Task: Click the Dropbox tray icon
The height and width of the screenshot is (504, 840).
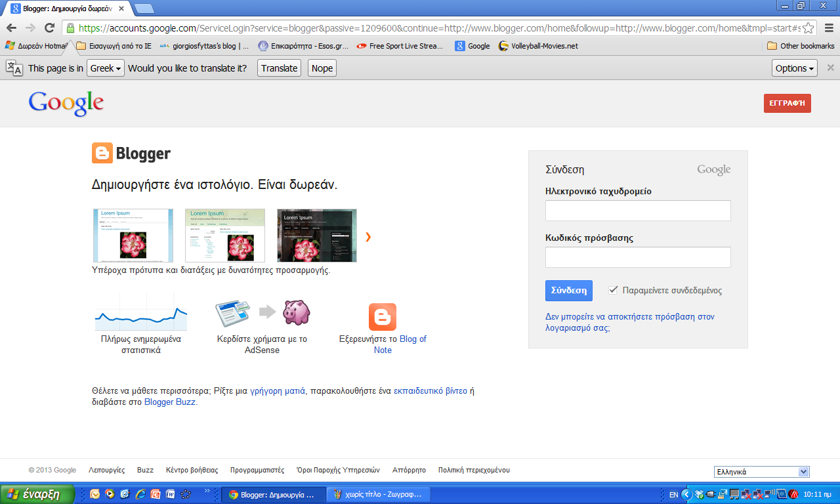Action: [699, 494]
